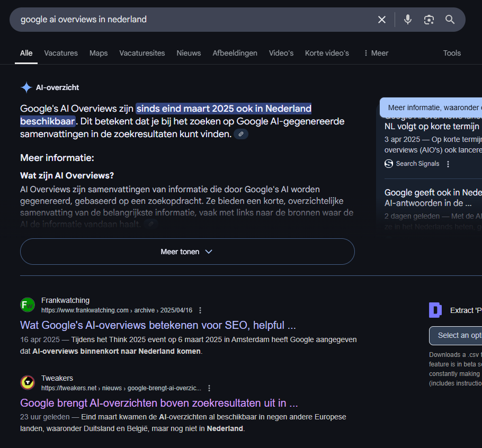Open the Meer search categories menu

click(376, 53)
